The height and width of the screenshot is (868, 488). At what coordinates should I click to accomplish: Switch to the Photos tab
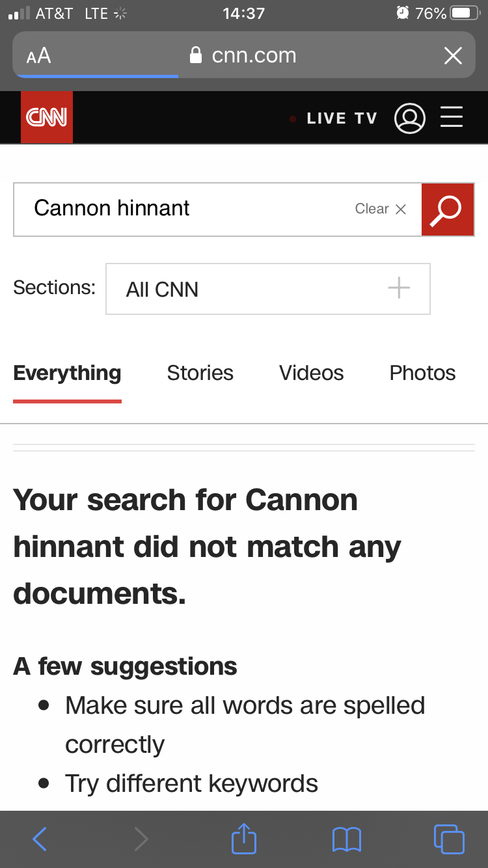(x=422, y=373)
